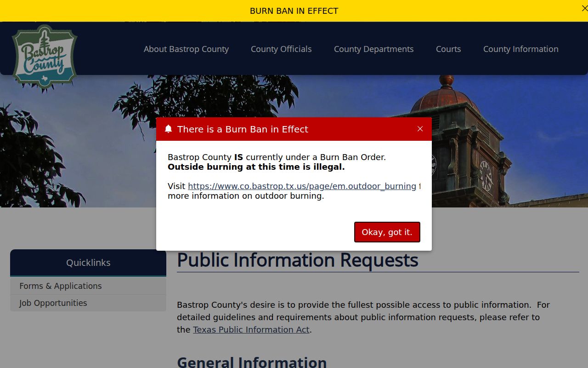Screen dimensions: 588x368
Task: Click the Public Information Requests heading
Action: 298,260
